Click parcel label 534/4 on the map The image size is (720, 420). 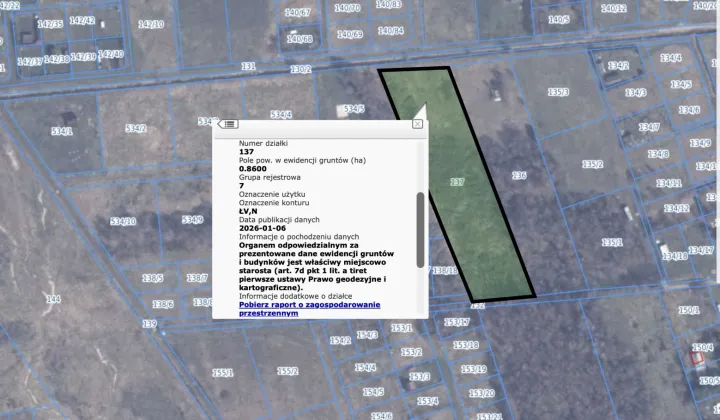(281, 114)
